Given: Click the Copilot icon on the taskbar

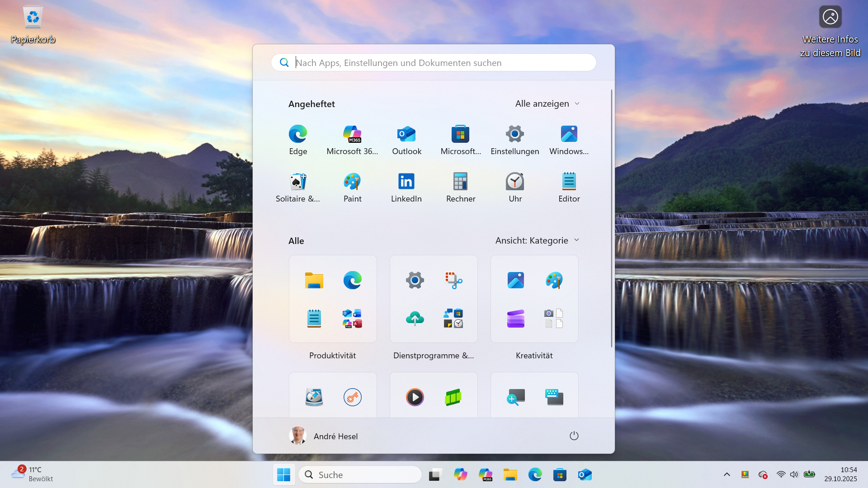Looking at the screenshot, I should point(461,475).
